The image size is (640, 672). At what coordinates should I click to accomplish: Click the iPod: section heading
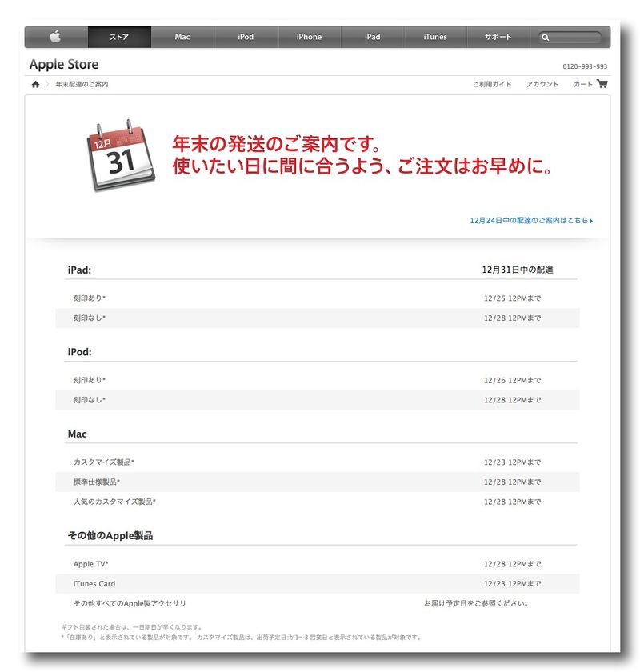coord(79,352)
